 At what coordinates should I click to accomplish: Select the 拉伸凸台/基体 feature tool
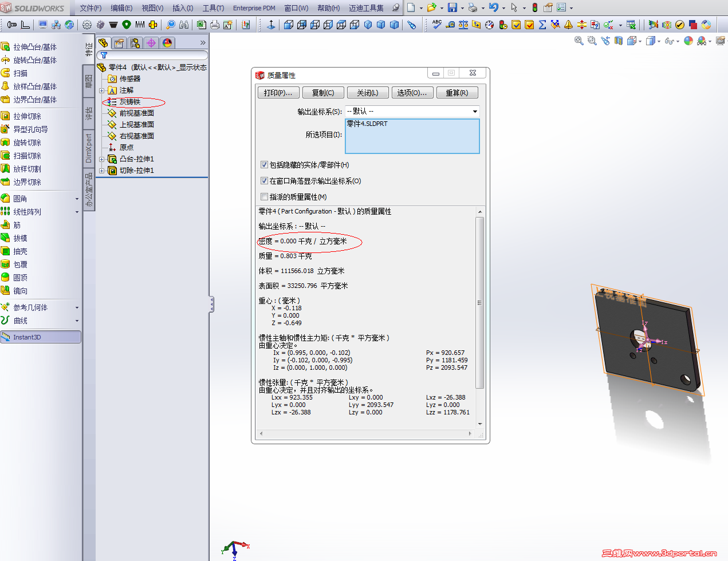click(34, 47)
